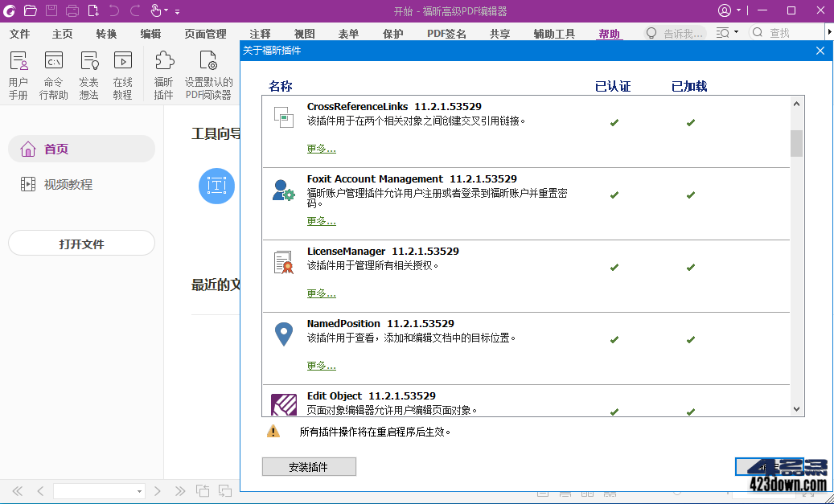Go to next page arrow
This screenshot has height=504, width=834.
tap(157, 490)
